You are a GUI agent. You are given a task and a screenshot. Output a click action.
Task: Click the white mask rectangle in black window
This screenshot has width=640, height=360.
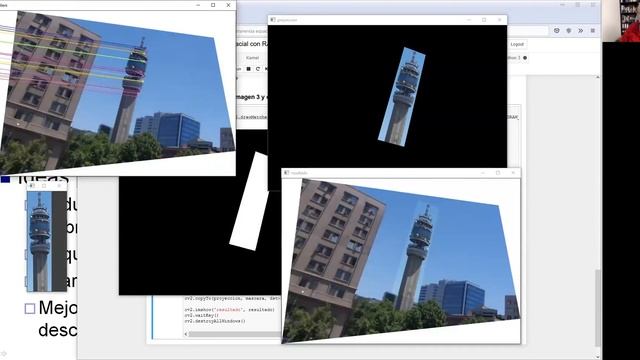pyautogui.click(x=249, y=201)
